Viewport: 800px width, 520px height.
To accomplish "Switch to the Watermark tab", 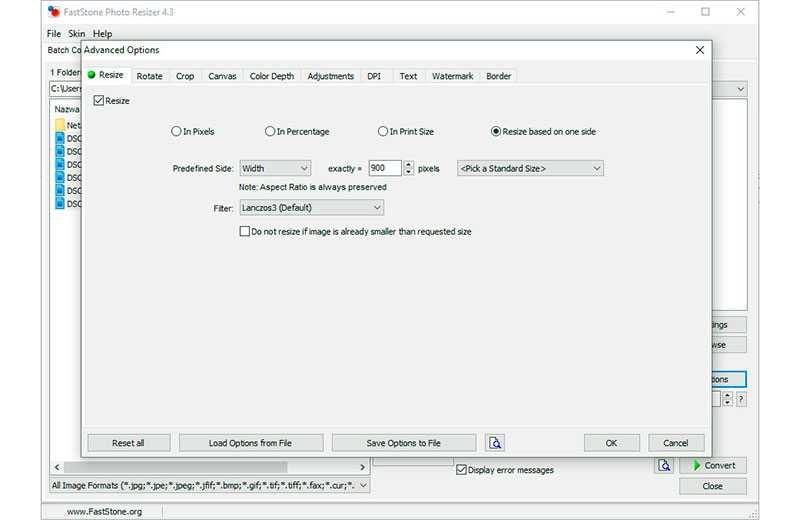I will tap(453, 76).
